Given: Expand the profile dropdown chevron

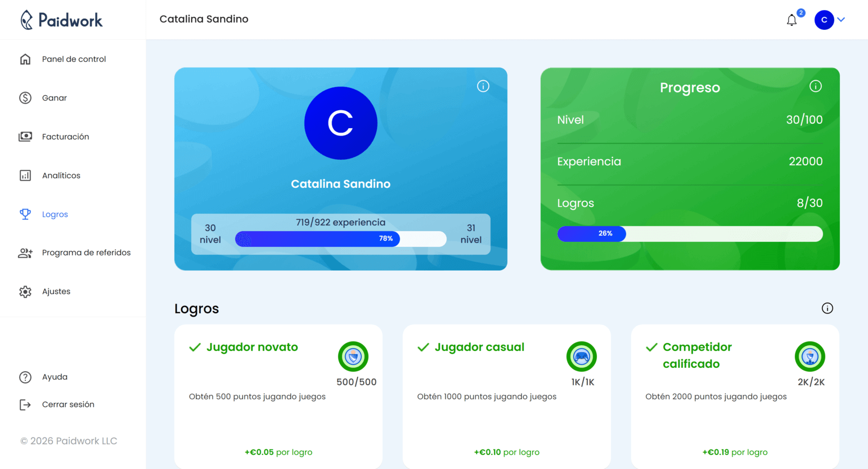Looking at the screenshot, I should pos(842,20).
